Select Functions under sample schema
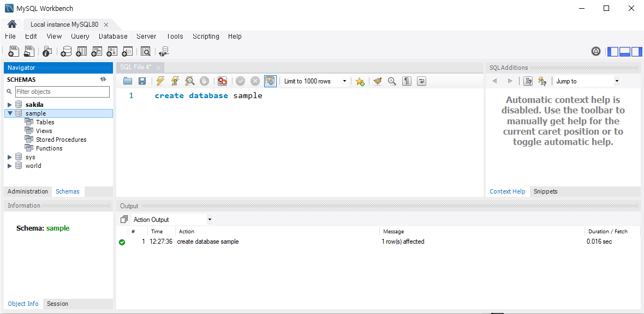644x314 pixels. (x=49, y=148)
